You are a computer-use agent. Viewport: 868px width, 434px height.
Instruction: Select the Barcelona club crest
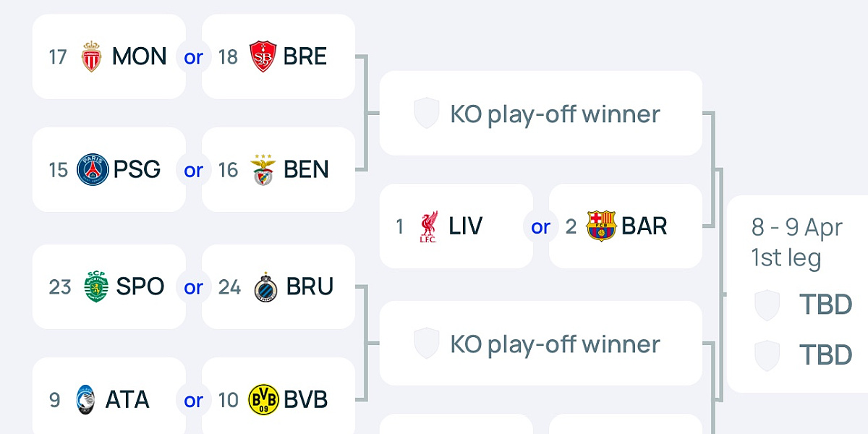tap(600, 226)
